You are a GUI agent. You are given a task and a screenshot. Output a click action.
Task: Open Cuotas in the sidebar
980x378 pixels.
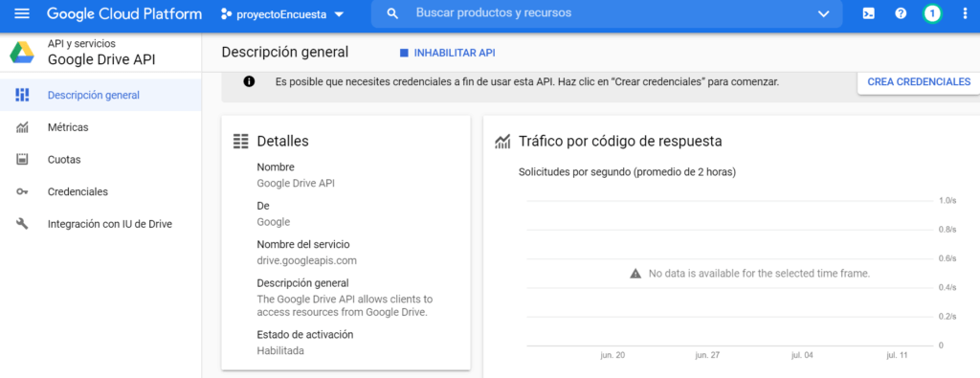click(x=100, y=159)
